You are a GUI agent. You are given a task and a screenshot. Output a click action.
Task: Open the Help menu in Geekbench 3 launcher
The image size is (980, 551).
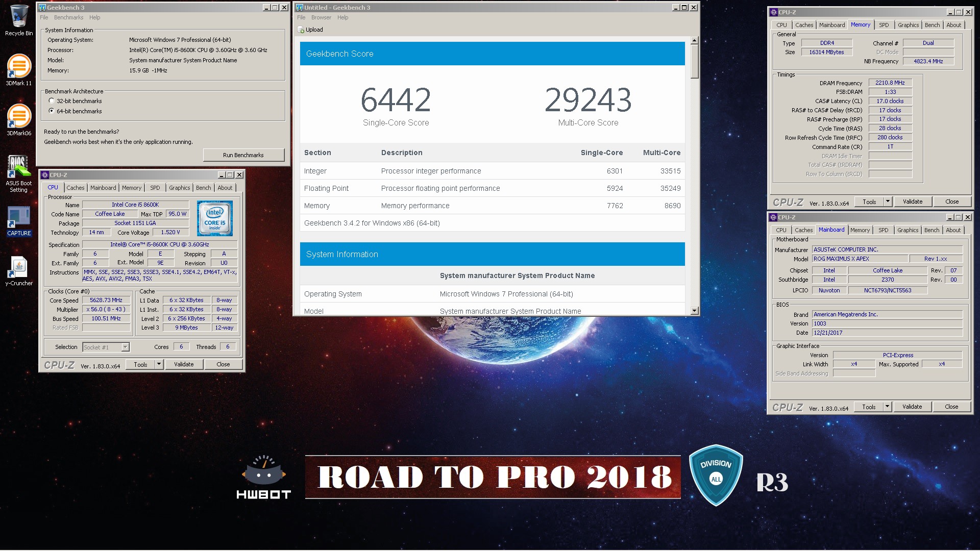95,17
